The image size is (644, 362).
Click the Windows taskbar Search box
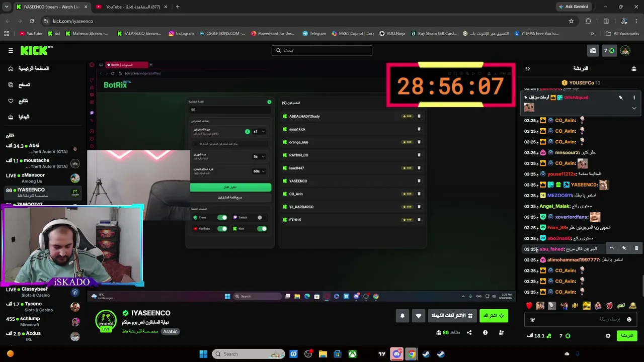click(249, 354)
